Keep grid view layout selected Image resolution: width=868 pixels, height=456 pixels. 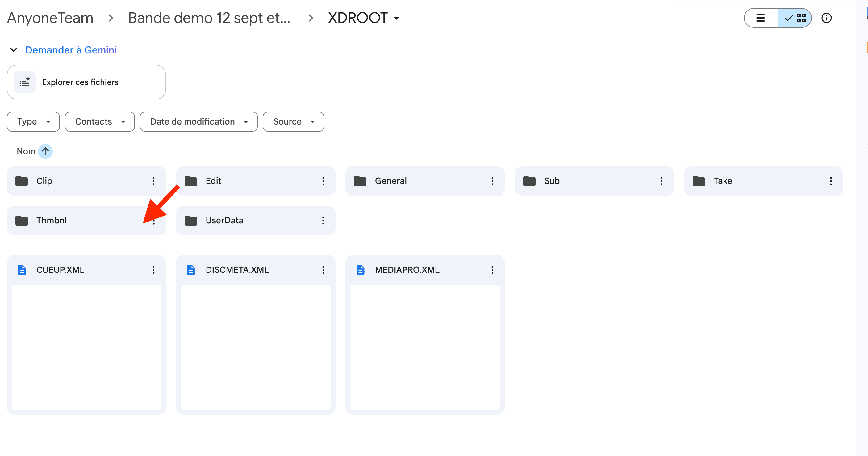pyautogui.click(x=795, y=18)
